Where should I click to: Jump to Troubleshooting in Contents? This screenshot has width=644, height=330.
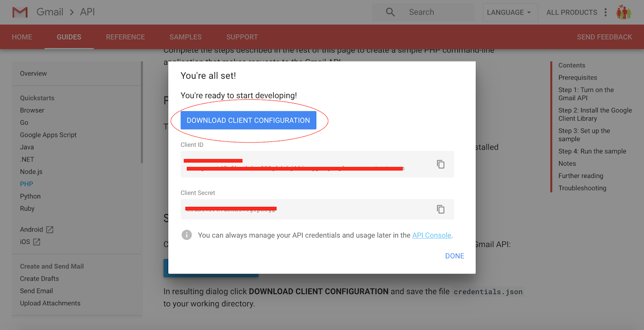tap(582, 188)
